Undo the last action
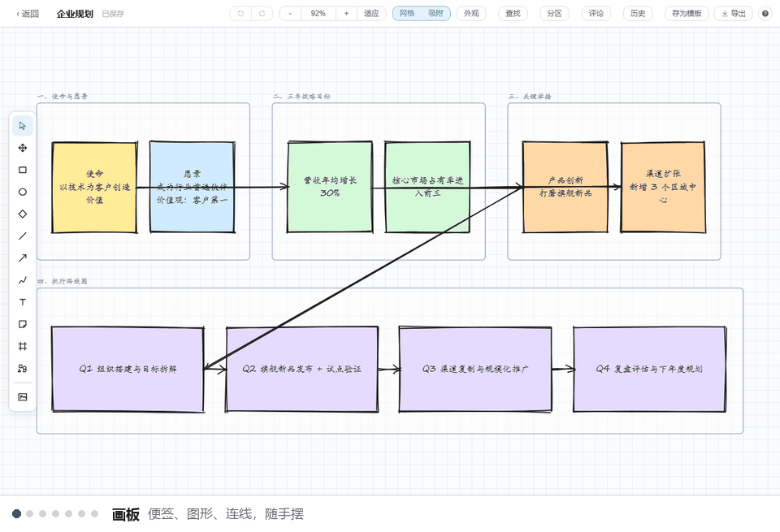Viewport: 780px width, 532px height. point(240,14)
